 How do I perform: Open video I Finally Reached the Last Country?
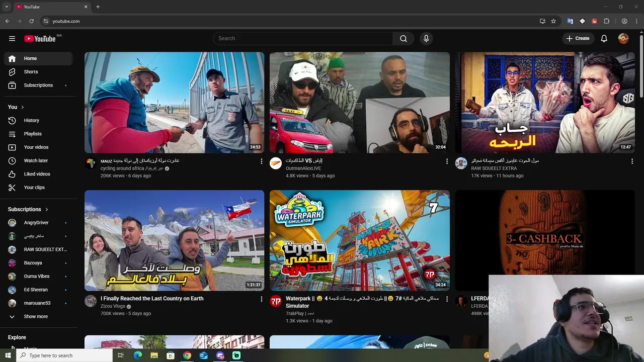[152, 299]
